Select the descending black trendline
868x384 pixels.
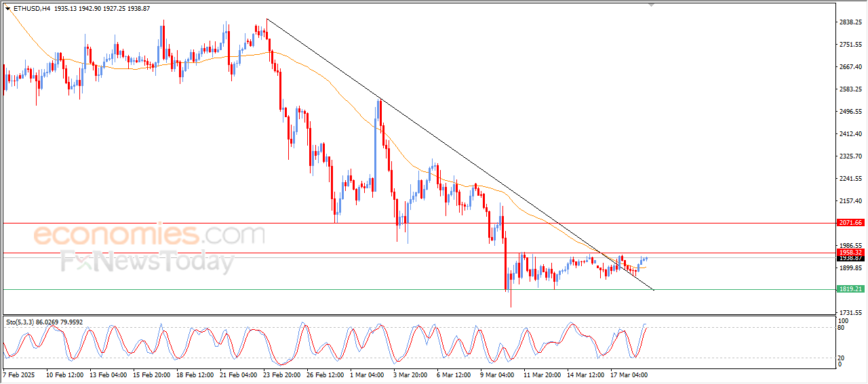(460, 154)
